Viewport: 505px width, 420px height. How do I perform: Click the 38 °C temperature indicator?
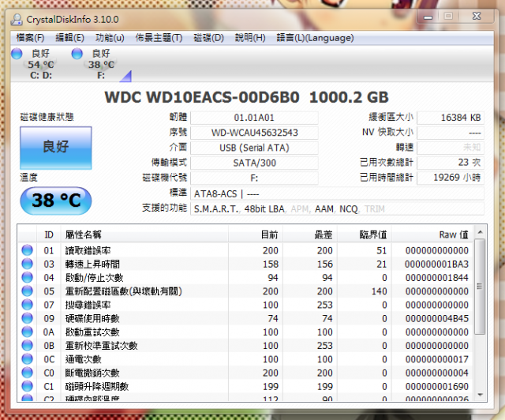pyautogui.click(x=56, y=201)
